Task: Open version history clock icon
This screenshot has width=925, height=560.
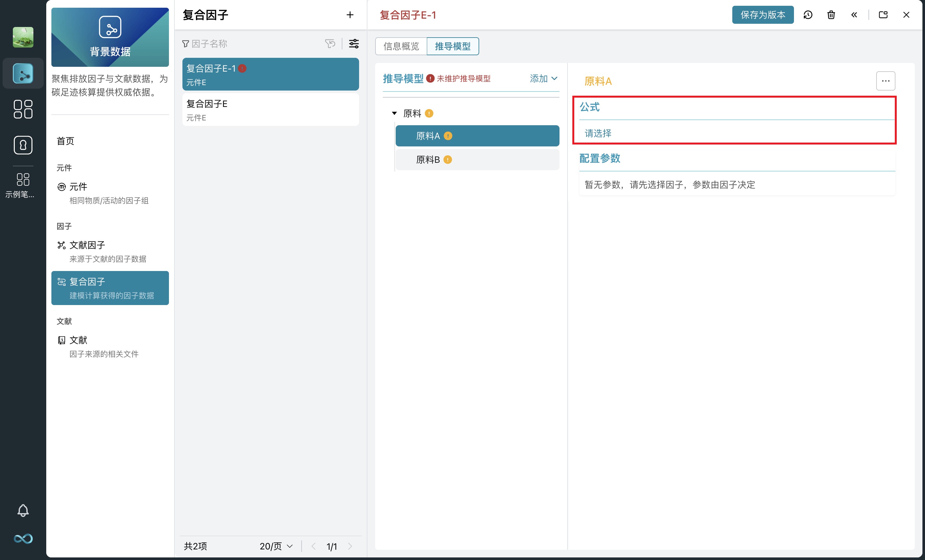Action: coord(808,15)
